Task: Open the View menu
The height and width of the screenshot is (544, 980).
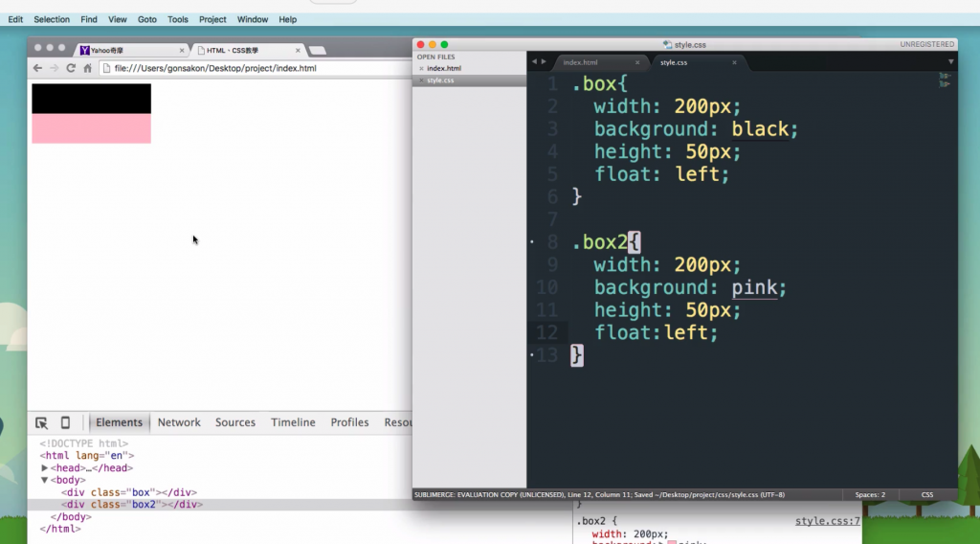Action: (x=117, y=19)
